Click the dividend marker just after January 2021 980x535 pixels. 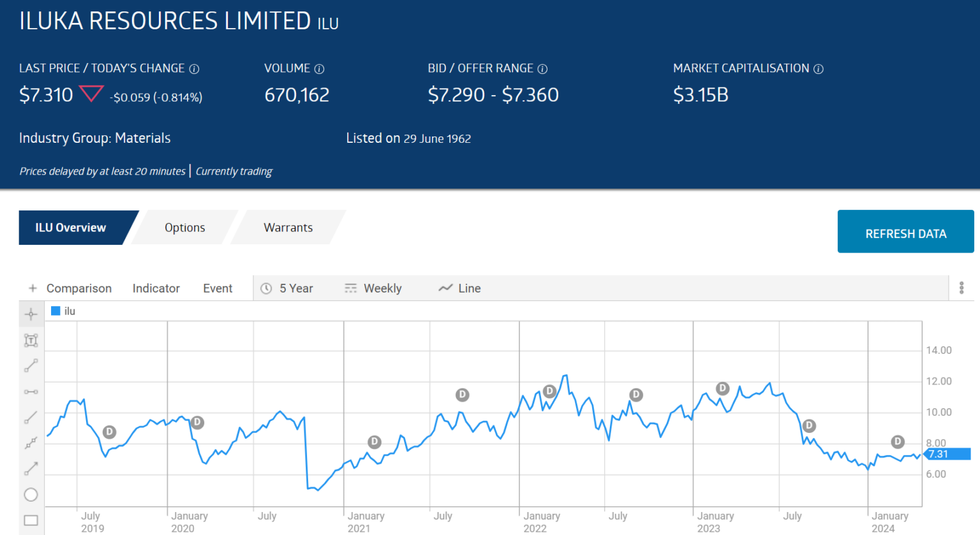pyautogui.click(x=375, y=442)
